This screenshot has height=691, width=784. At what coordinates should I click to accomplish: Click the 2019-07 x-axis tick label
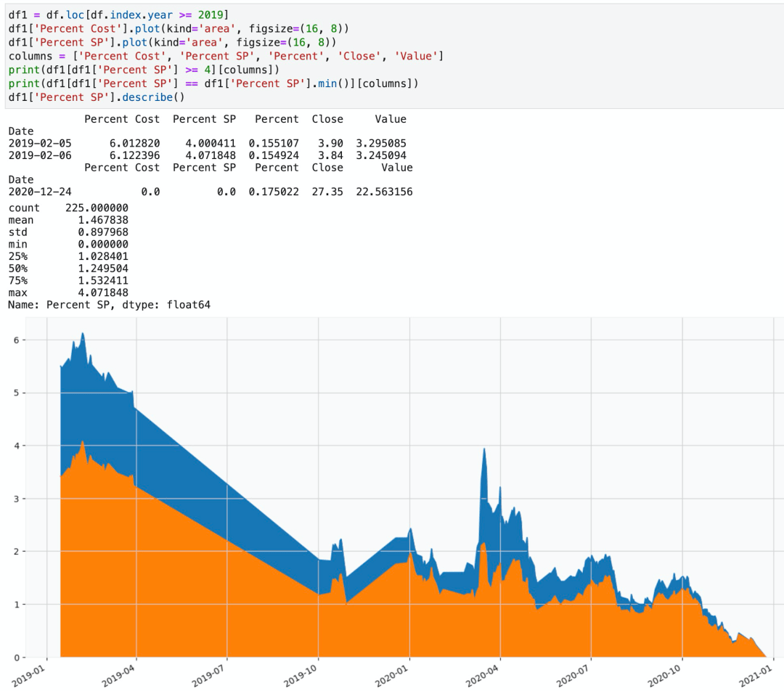(209, 672)
